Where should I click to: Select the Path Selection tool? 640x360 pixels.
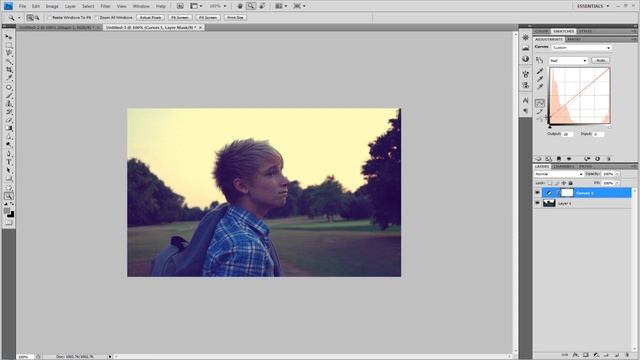9,170
